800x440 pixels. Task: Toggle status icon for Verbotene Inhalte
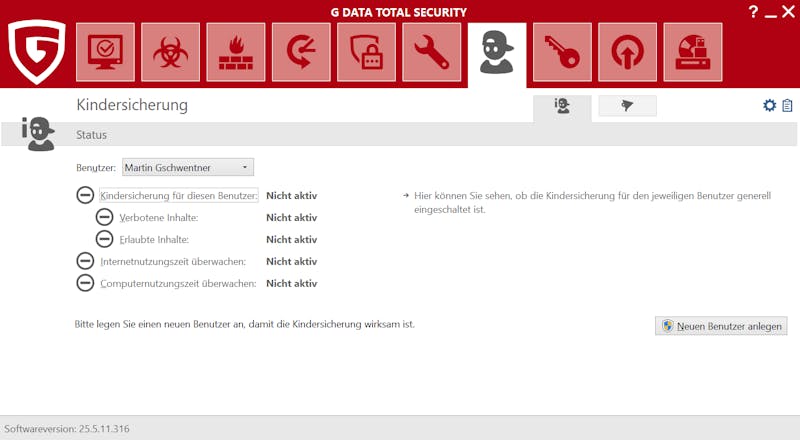tap(105, 217)
